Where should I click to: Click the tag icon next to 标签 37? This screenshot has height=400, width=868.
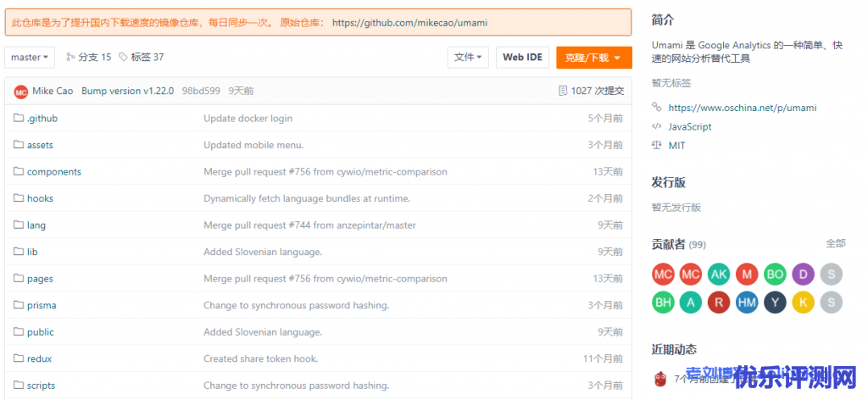click(124, 58)
